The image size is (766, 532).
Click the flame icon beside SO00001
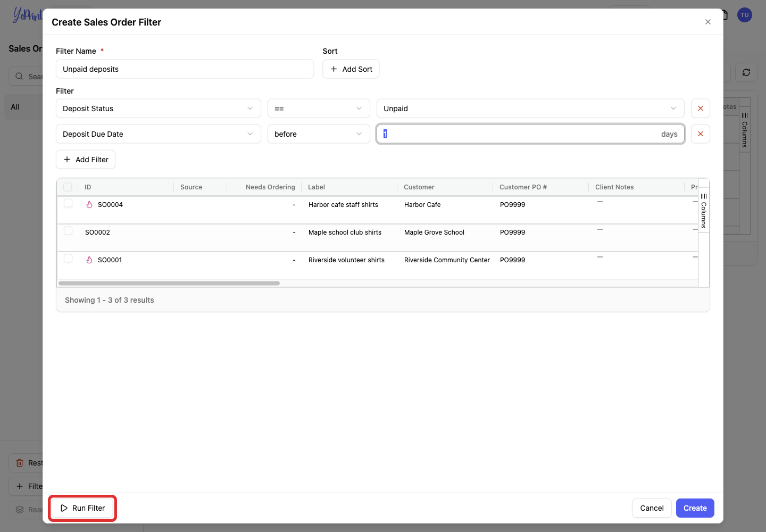pos(89,260)
